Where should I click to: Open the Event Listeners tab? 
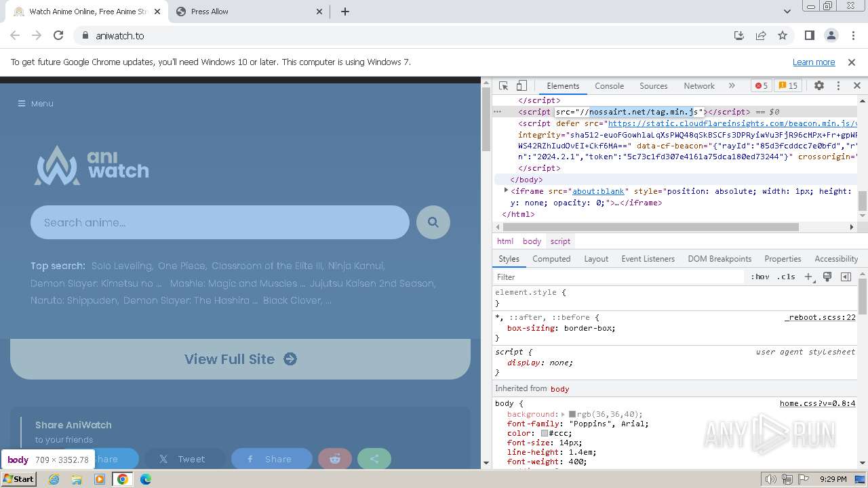coord(648,259)
